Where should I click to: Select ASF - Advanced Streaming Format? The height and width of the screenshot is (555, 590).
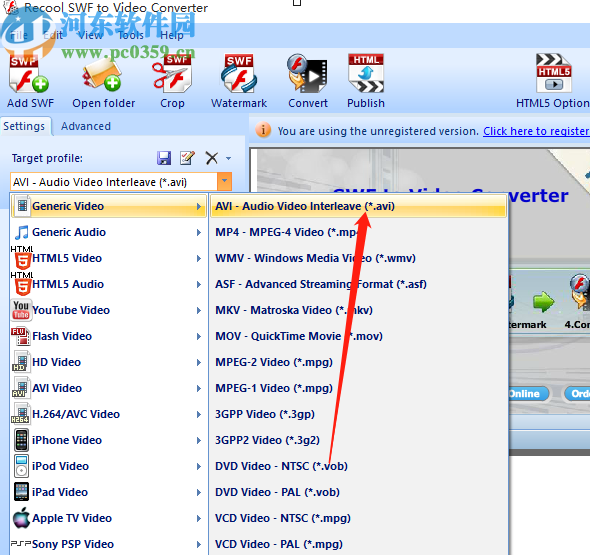(x=358, y=284)
